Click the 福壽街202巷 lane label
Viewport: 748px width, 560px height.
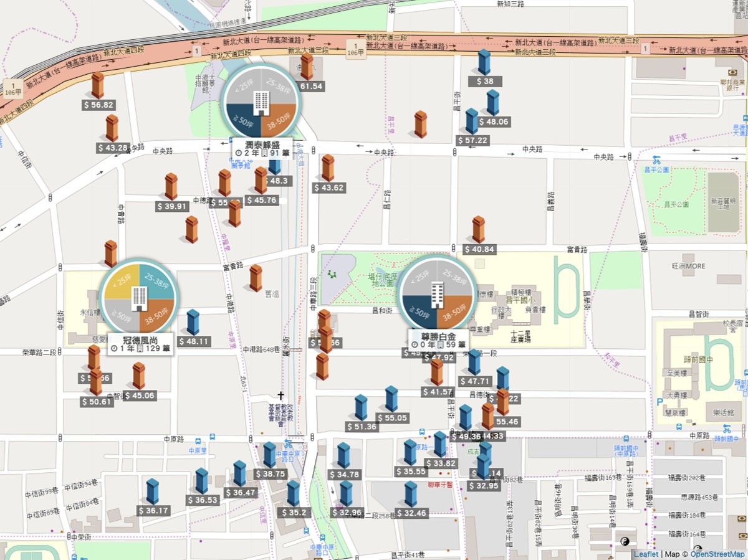[688, 478]
